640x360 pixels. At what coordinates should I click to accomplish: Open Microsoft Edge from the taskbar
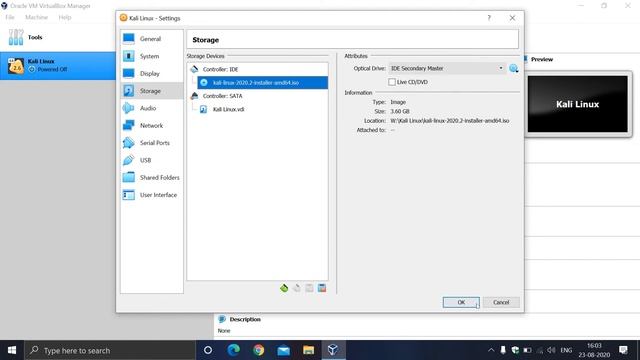(233, 350)
